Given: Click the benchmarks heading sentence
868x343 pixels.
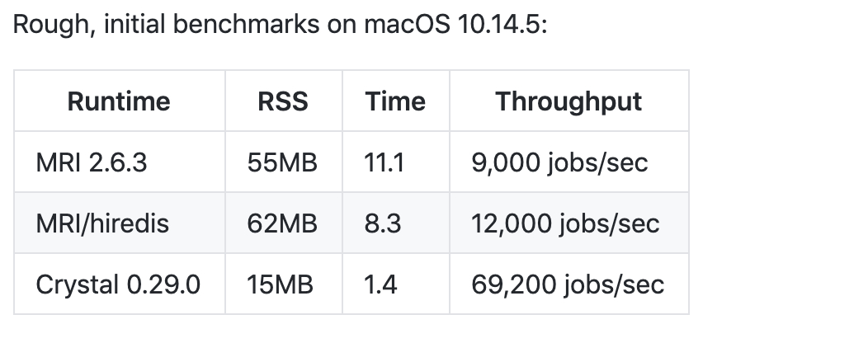Looking at the screenshot, I should tap(280, 25).
